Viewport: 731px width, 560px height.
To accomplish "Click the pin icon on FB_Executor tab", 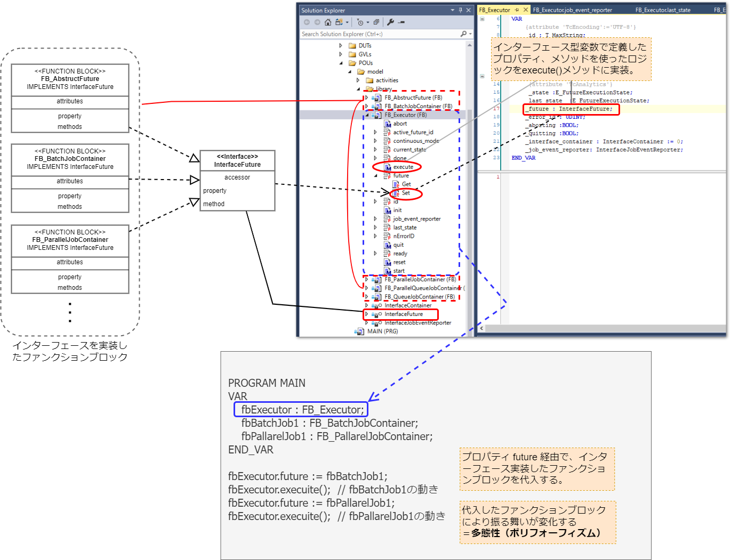I will [x=517, y=10].
